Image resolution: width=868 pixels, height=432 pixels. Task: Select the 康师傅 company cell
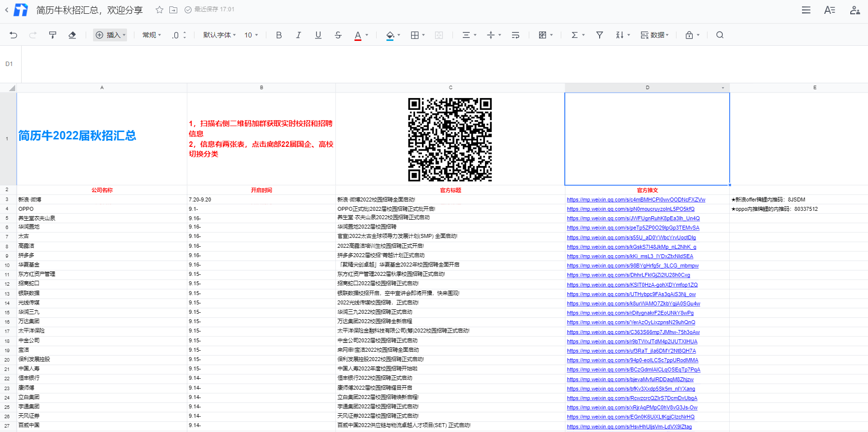point(102,388)
